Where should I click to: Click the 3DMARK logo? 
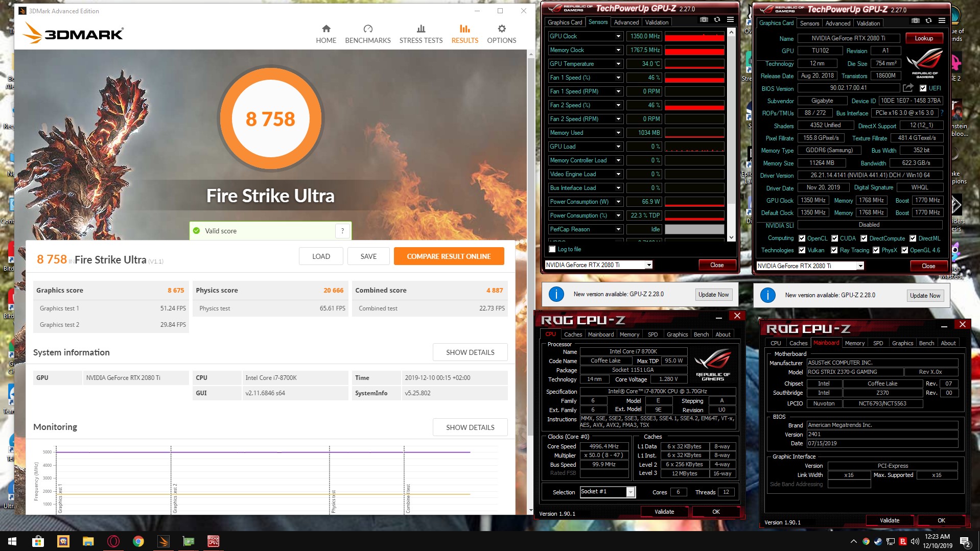tap(74, 34)
